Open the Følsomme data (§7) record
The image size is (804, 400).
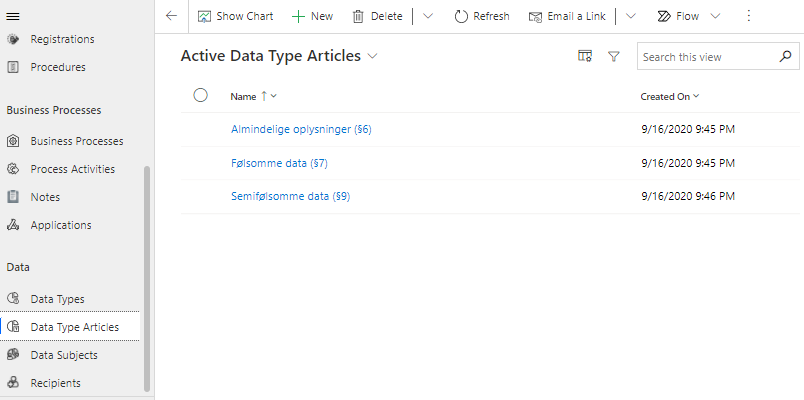(x=279, y=163)
